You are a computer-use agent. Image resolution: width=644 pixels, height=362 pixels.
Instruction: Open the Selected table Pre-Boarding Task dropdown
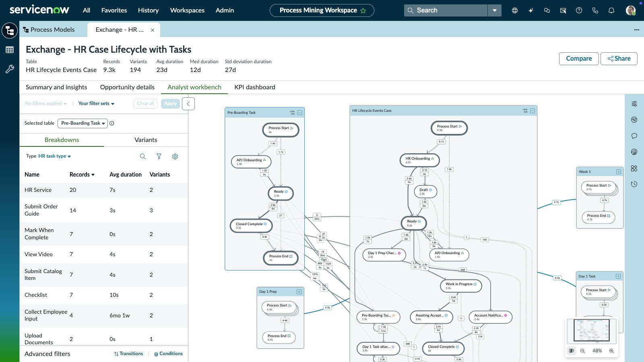click(83, 123)
